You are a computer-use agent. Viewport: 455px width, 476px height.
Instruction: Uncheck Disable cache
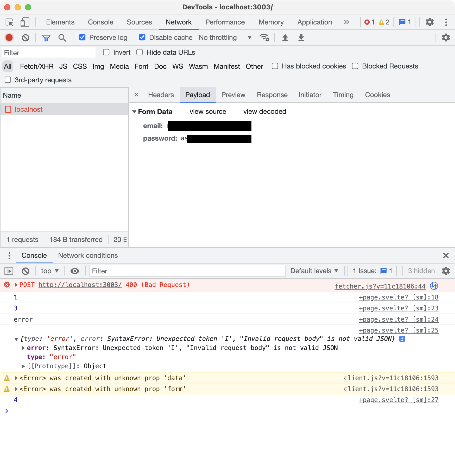[142, 37]
